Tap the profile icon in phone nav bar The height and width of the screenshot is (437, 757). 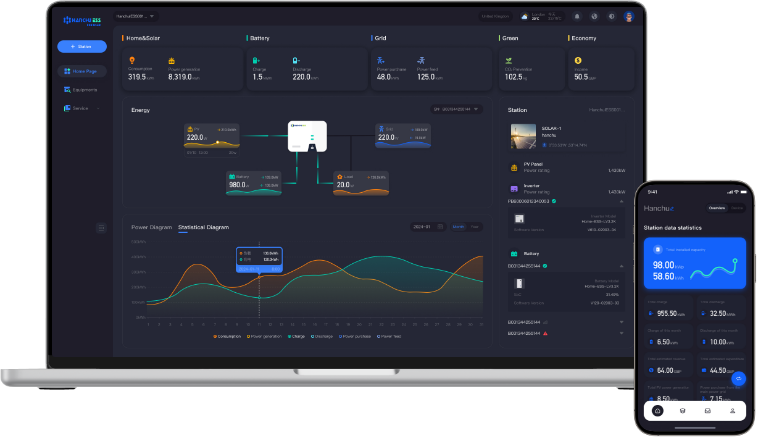click(732, 411)
